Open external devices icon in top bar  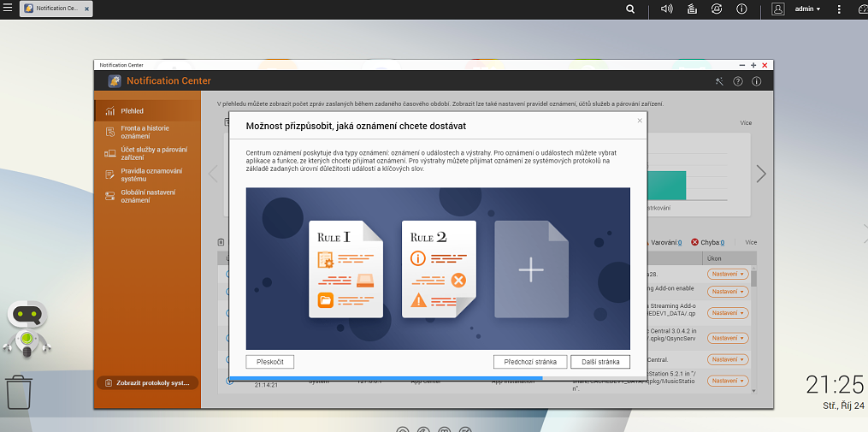tap(717, 9)
